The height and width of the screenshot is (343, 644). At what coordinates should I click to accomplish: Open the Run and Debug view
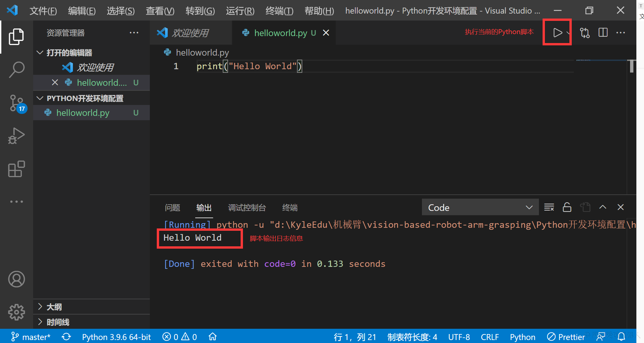[16, 136]
